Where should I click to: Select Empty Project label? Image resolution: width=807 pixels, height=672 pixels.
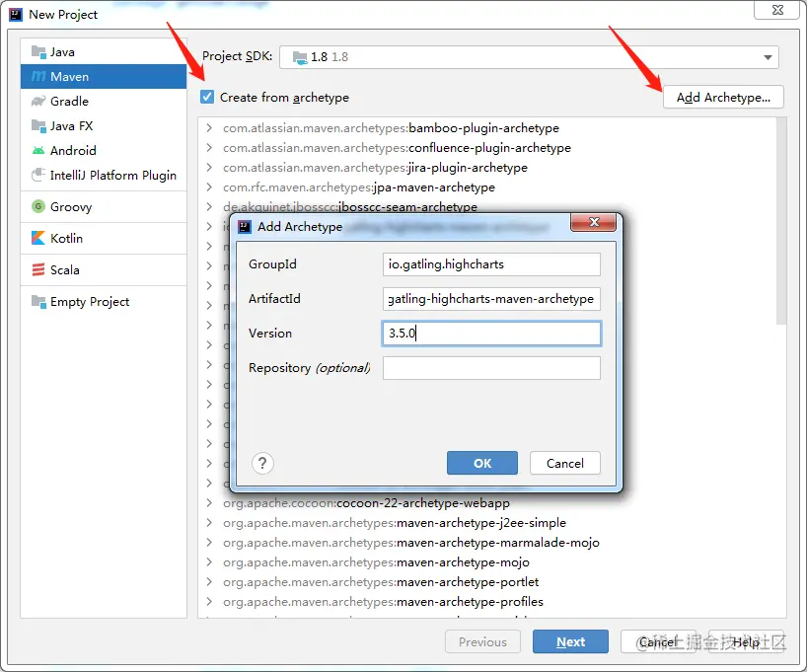point(90,301)
